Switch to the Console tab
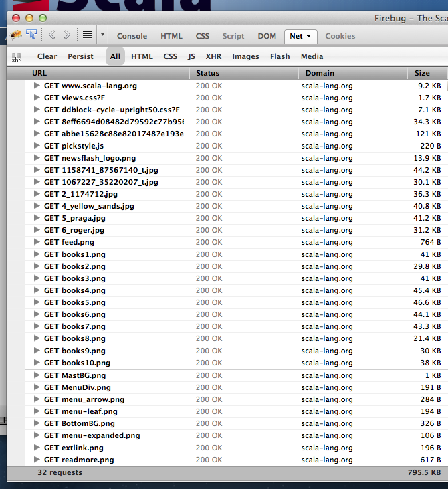The height and width of the screenshot is (489, 448). pyautogui.click(x=132, y=36)
